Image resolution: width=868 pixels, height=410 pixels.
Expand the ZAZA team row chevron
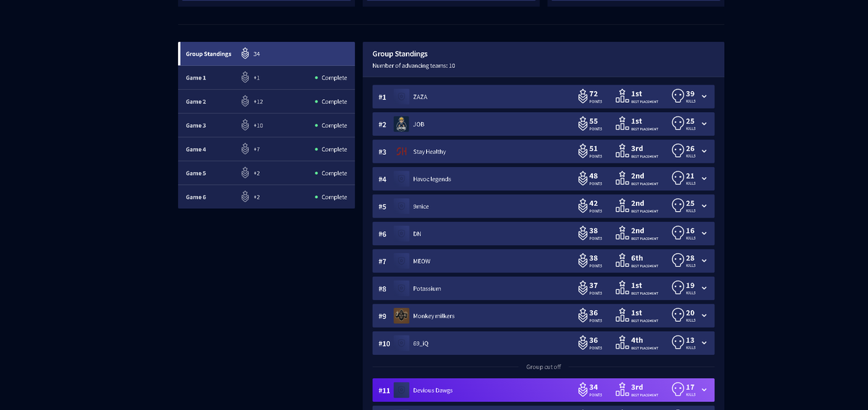[x=704, y=97]
